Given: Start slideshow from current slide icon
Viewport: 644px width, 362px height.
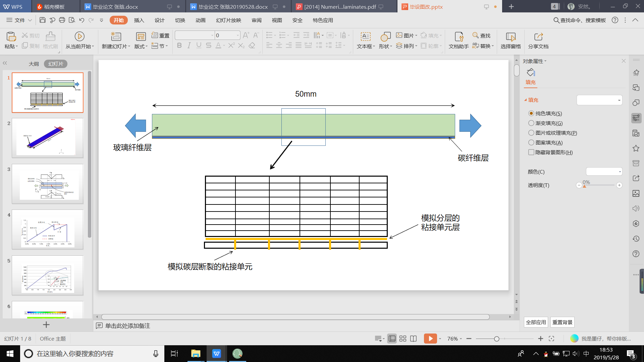Looking at the screenshot, I should point(79,37).
